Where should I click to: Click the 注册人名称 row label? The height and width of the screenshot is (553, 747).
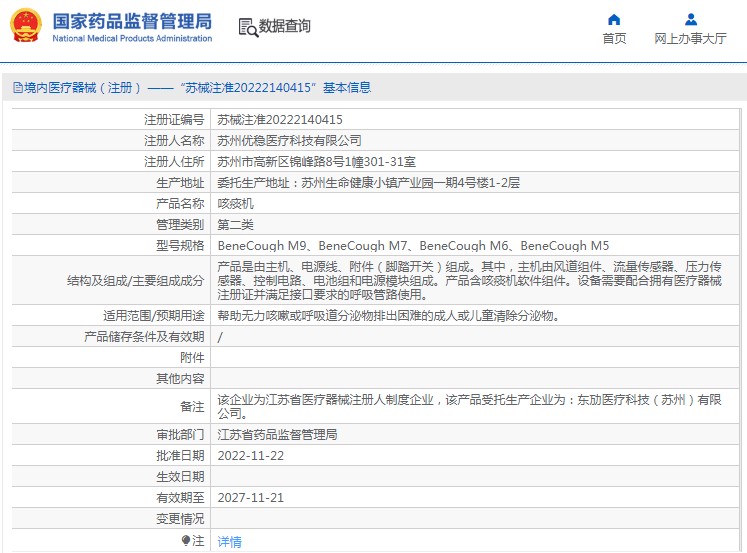(x=174, y=141)
